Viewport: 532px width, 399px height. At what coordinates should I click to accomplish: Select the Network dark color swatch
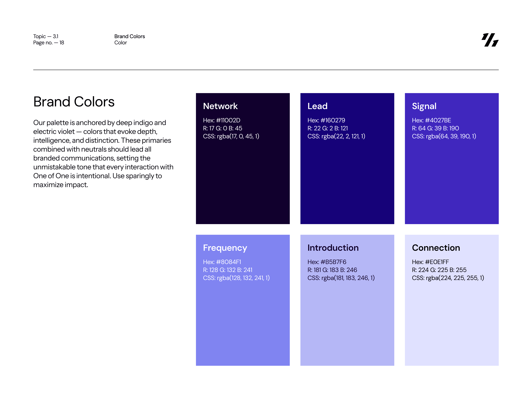[x=243, y=183]
